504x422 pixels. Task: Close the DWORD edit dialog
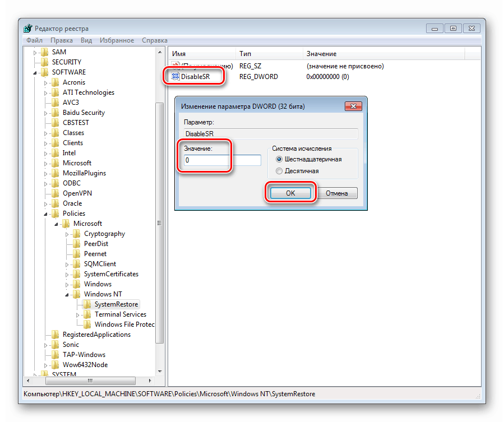click(x=353, y=106)
